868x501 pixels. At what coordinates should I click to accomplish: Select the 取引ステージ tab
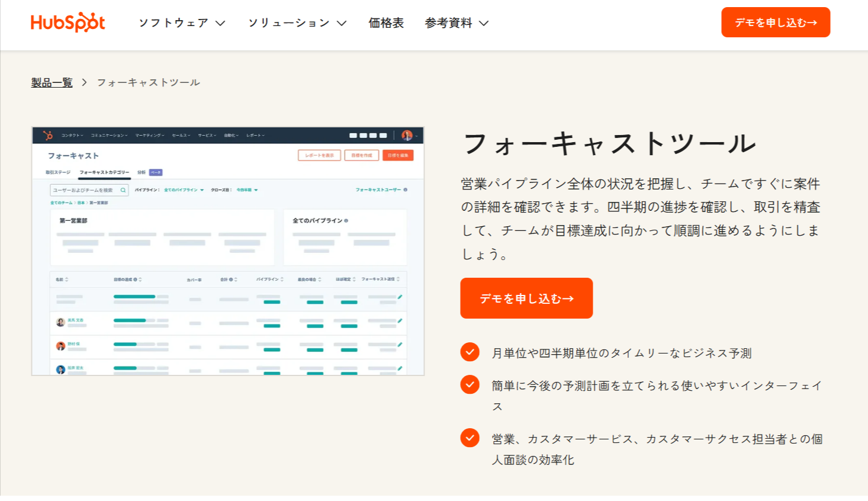tap(57, 172)
